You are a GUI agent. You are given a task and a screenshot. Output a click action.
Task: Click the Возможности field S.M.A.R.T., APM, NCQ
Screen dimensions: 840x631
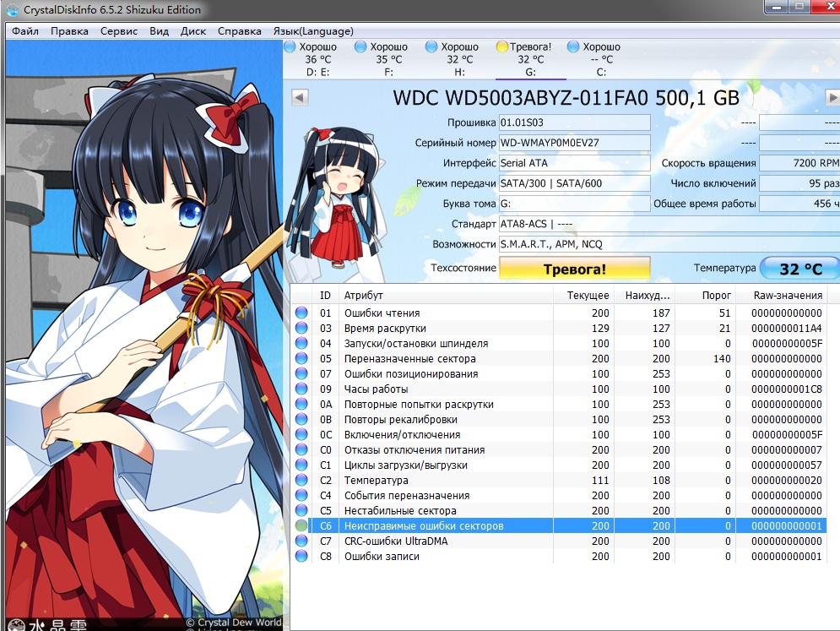click(x=669, y=244)
